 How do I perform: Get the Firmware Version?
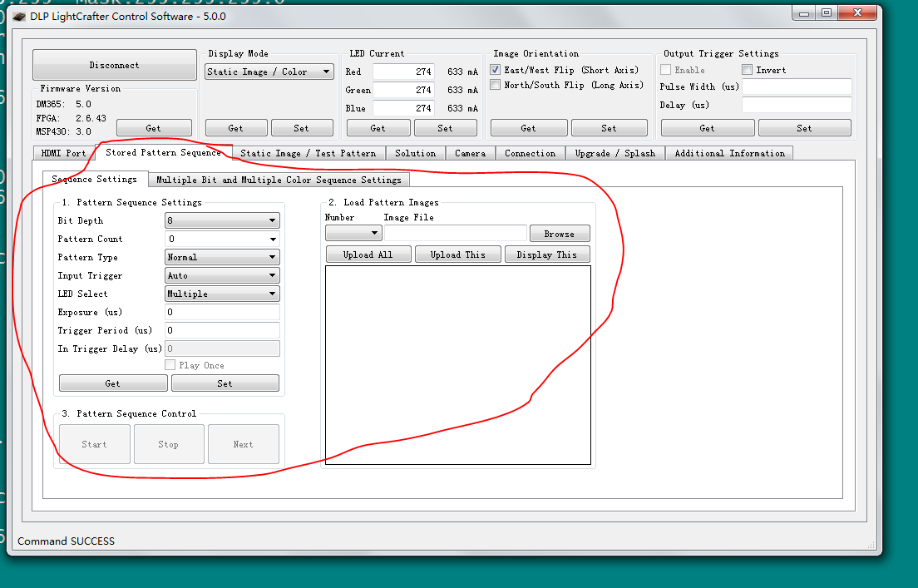click(154, 128)
